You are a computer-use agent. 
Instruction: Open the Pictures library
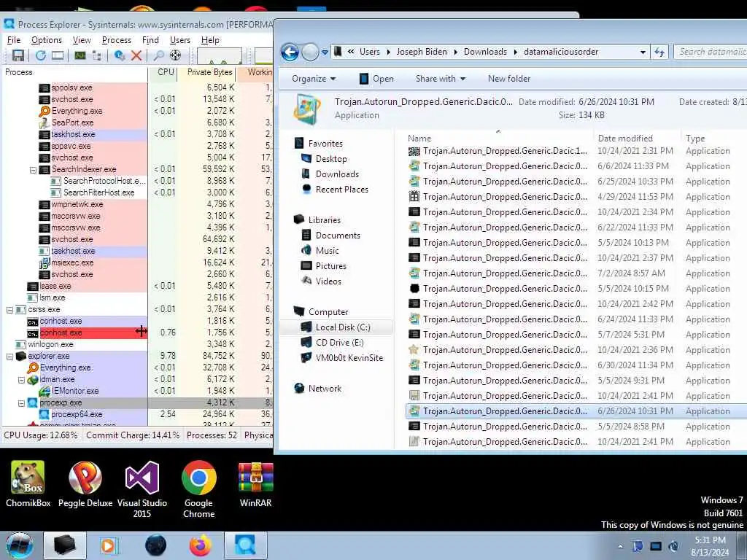pos(330,265)
